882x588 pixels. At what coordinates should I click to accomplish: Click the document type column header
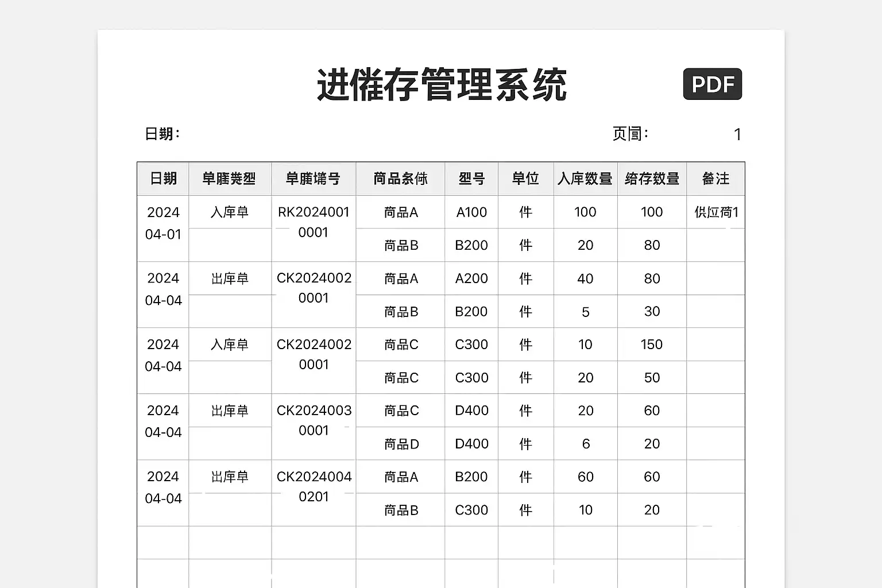(229, 179)
